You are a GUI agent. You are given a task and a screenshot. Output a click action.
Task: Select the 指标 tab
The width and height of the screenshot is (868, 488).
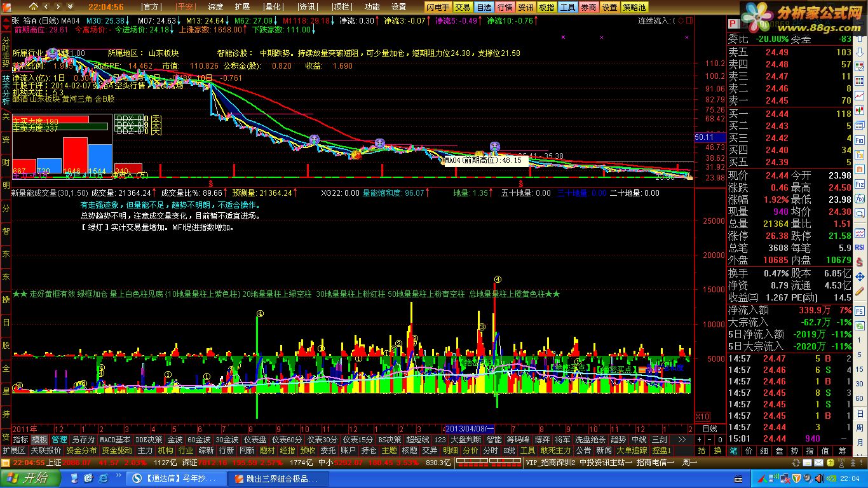click(21, 439)
